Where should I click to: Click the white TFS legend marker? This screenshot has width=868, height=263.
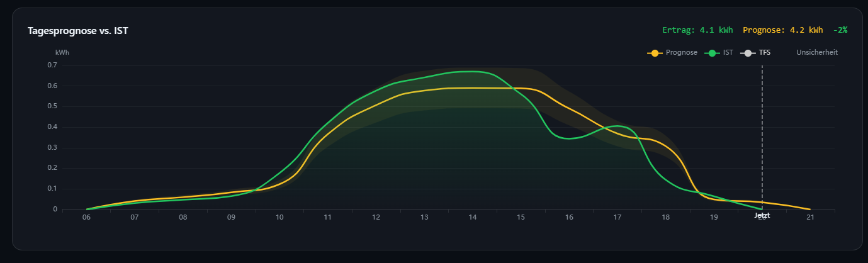click(x=748, y=53)
